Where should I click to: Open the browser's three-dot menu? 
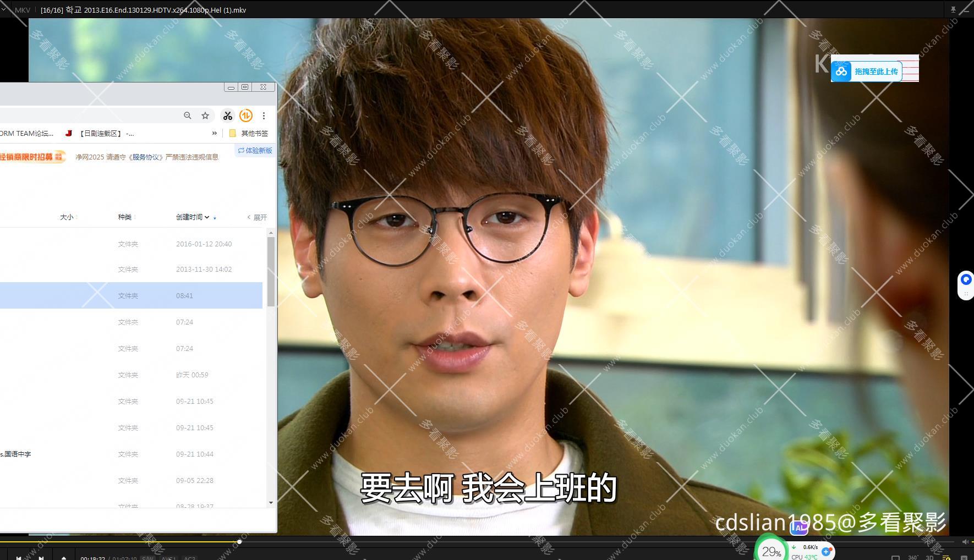(264, 116)
